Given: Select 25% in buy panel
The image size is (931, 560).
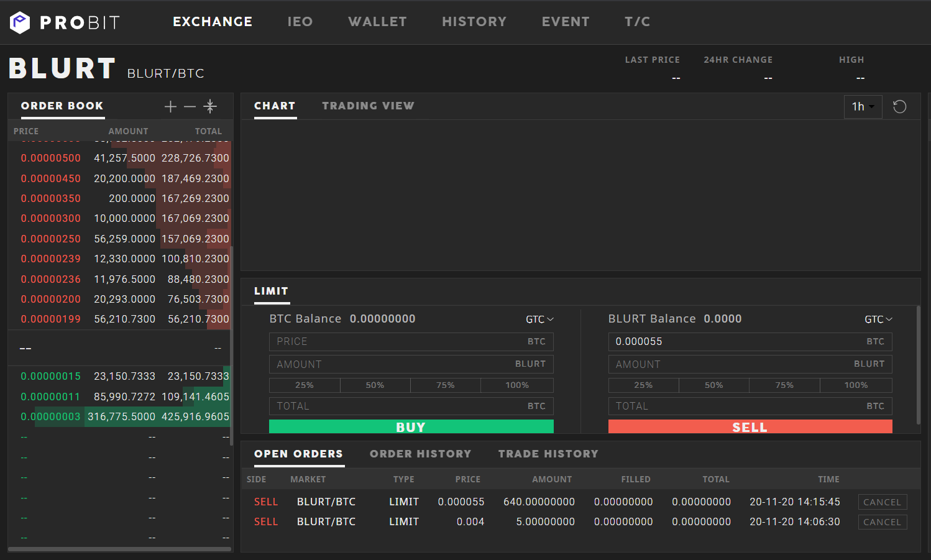Looking at the screenshot, I should [305, 385].
